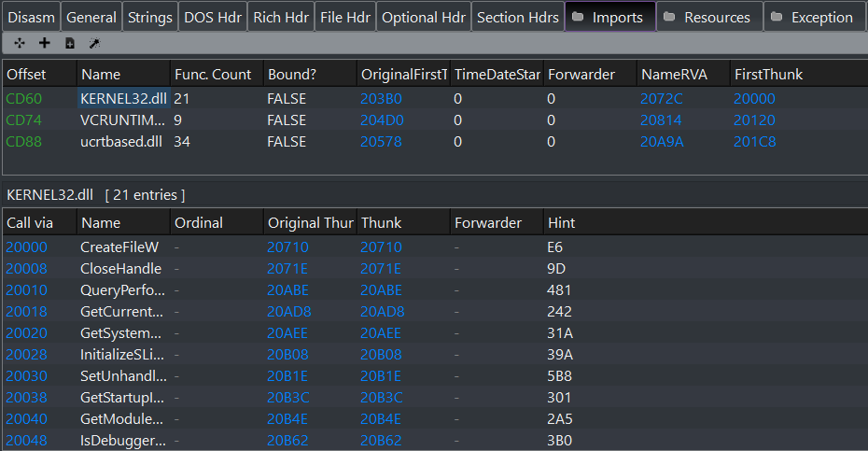This screenshot has height=451, width=868.
Task: Click the FirstThunk column header
Action: click(x=799, y=75)
